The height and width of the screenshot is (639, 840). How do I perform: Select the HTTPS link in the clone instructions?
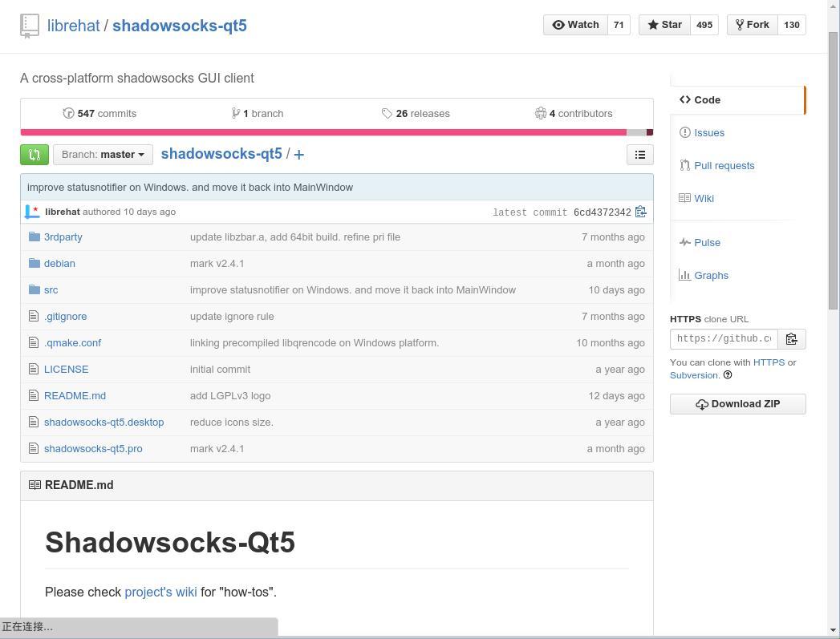769,362
